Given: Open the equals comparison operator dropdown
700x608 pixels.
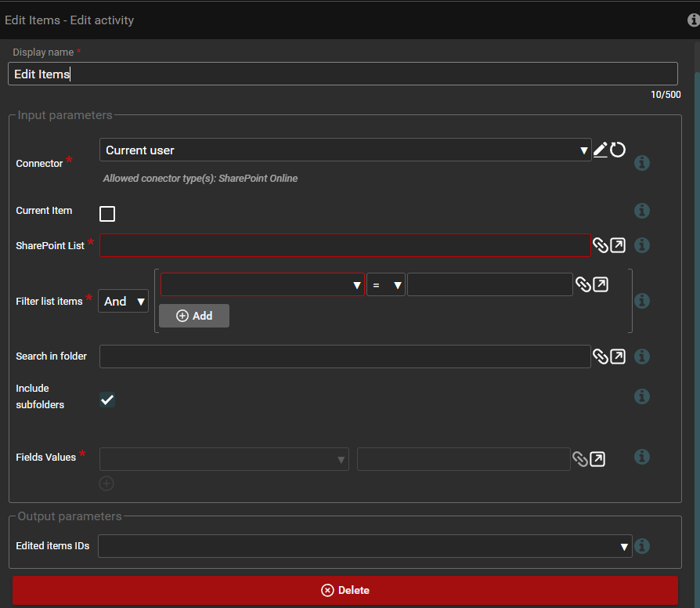Looking at the screenshot, I should point(386,285).
